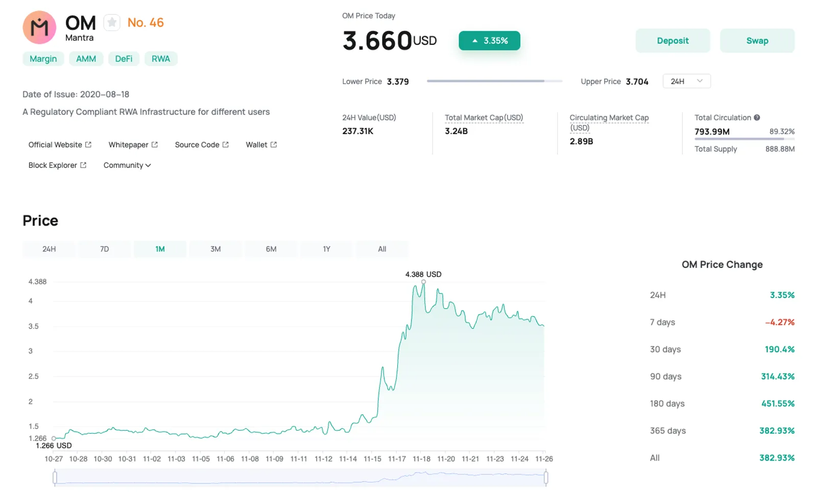
Task: Click the Total Circulation info icon
Action: (x=757, y=117)
